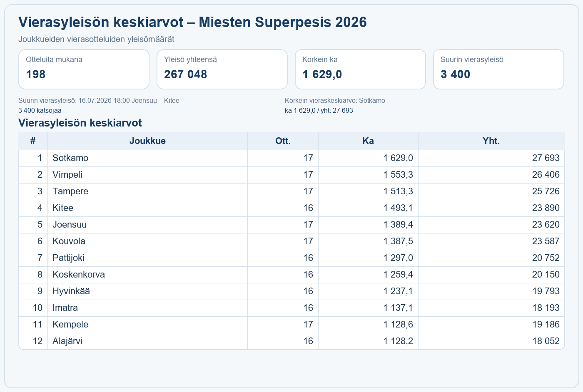Click the average value 1 128,6
The image size is (583, 392).
(398, 325)
